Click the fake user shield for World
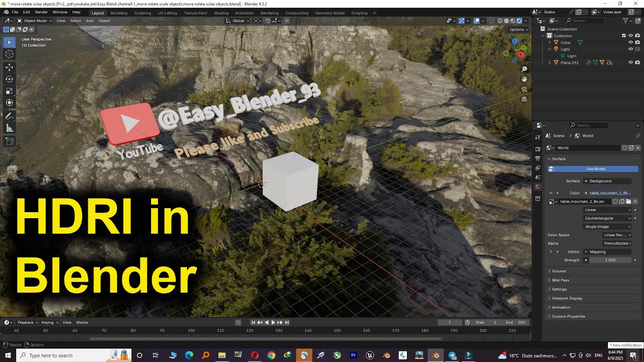Viewport: 644px width, 362px height. click(x=625, y=148)
